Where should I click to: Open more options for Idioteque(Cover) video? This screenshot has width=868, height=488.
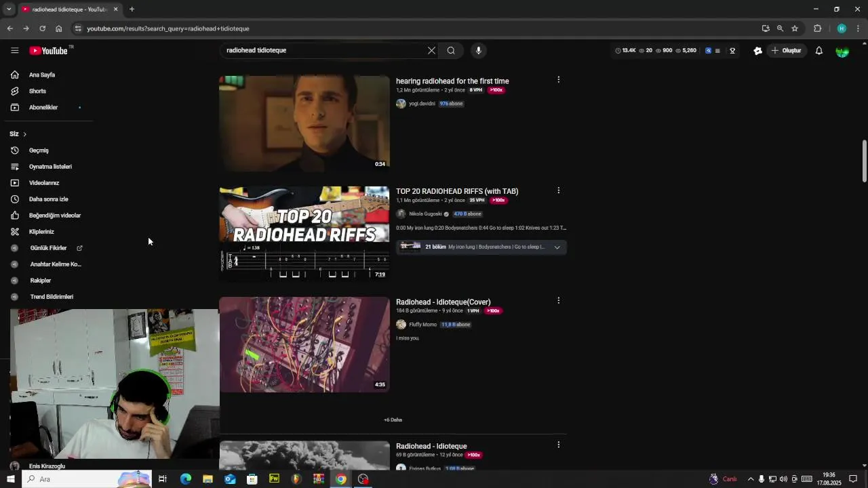[x=558, y=300]
